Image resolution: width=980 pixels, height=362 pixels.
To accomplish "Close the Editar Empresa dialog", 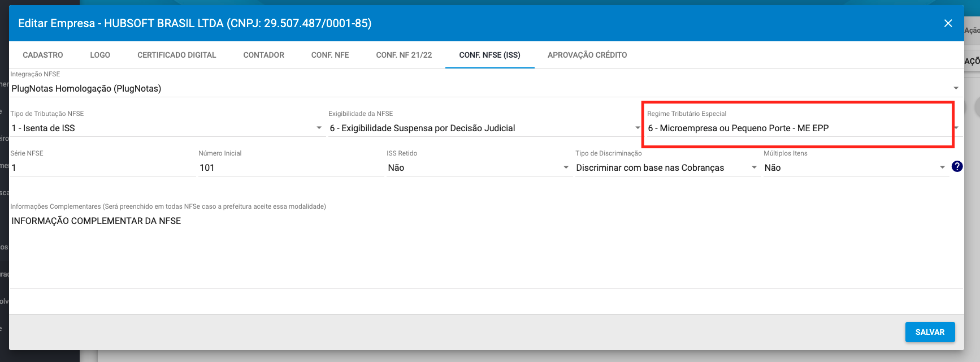I will pyautogui.click(x=948, y=23).
